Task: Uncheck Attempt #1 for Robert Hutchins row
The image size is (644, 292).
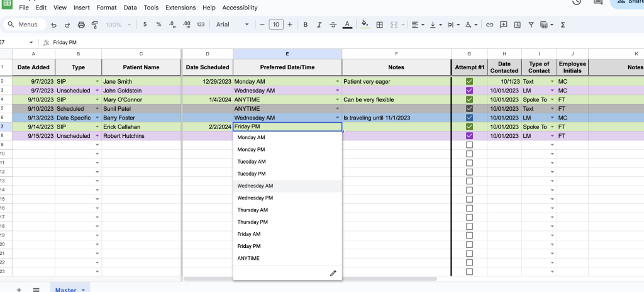Action: 469,136
